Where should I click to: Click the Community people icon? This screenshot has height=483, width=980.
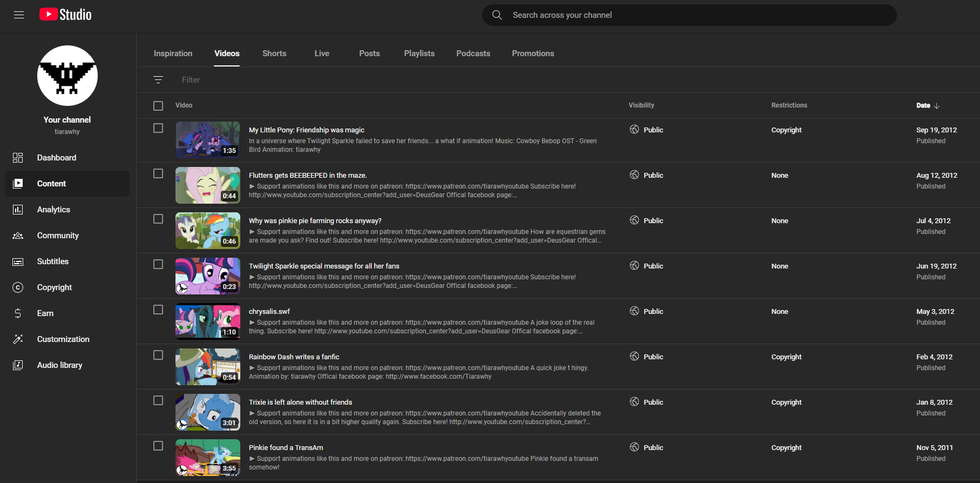click(x=18, y=236)
